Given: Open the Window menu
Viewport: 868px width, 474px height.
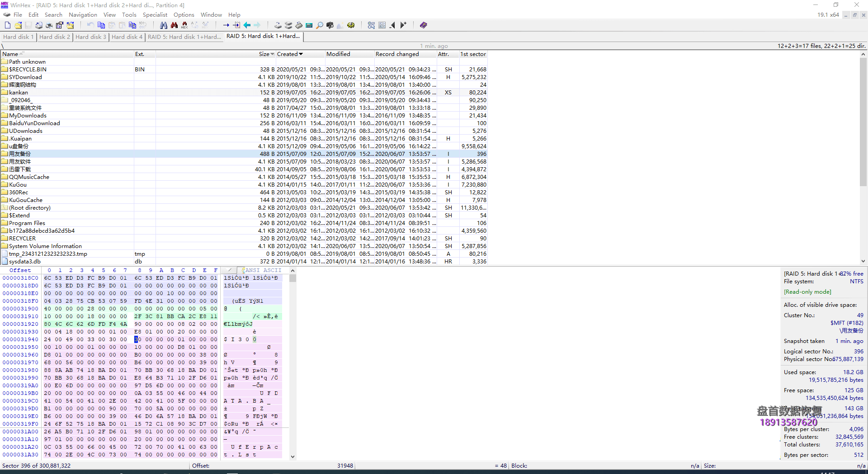Looking at the screenshot, I should 211,15.
